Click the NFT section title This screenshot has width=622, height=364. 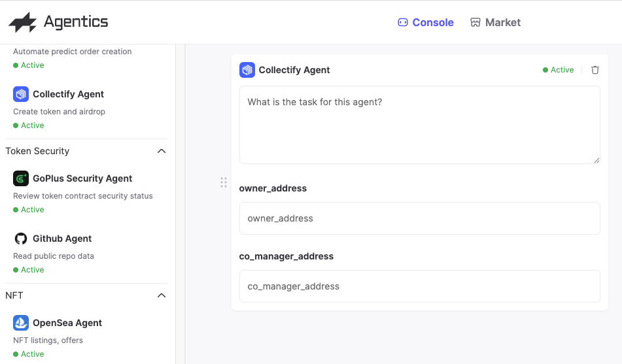tap(14, 295)
